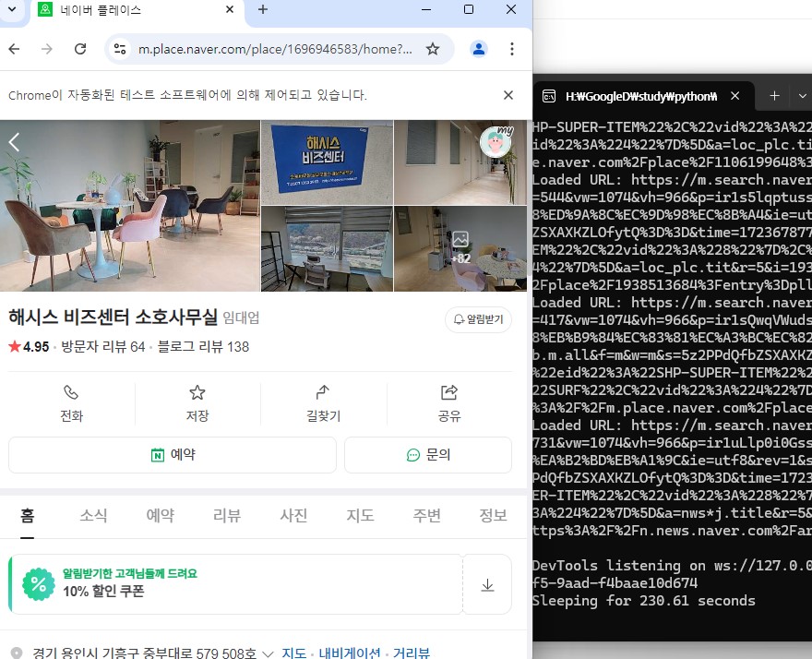Open Chrome's tab search dropdown
The height and width of the screenshot is (659, 812).
11,9
